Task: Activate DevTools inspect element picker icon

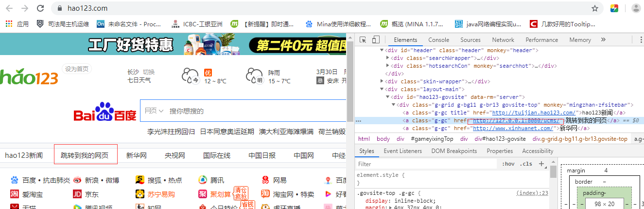Action: coord(364,40)
